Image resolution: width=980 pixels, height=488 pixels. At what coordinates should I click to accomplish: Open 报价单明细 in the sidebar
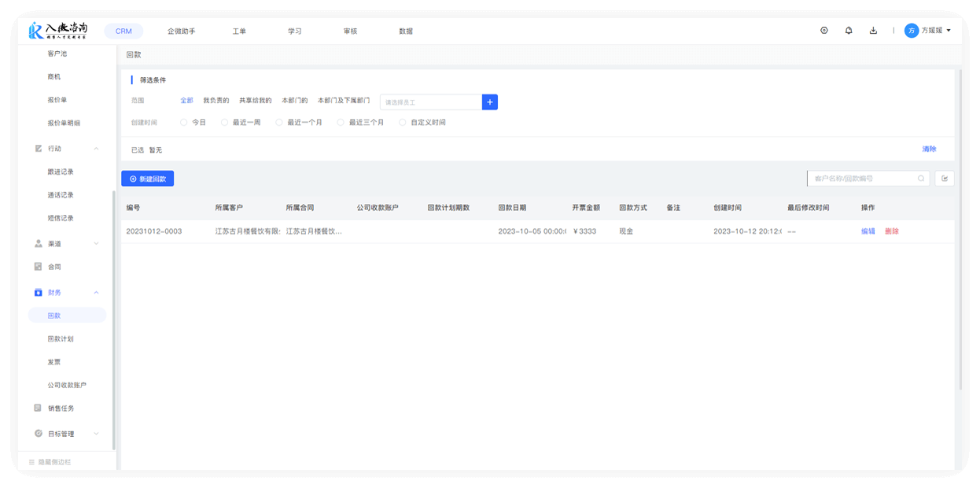(64, 124)
